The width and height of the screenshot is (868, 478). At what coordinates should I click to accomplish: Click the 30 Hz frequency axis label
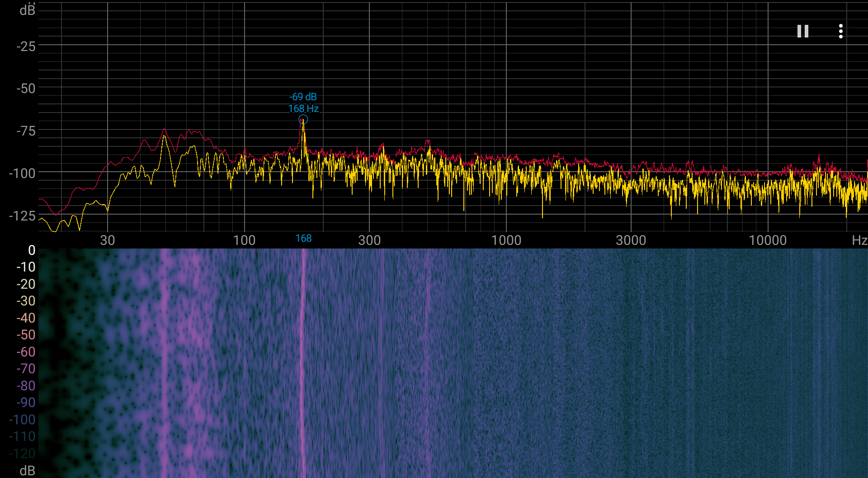(107, 240)
